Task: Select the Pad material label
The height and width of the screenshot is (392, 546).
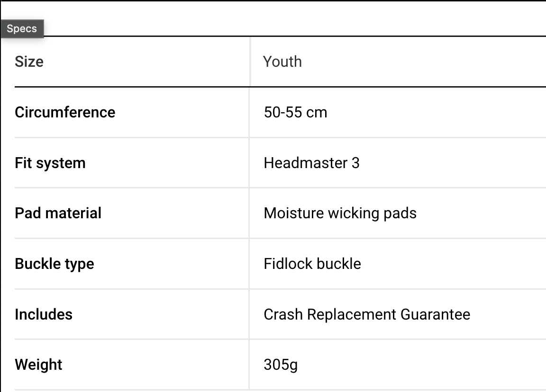Action: click(58, 213)
